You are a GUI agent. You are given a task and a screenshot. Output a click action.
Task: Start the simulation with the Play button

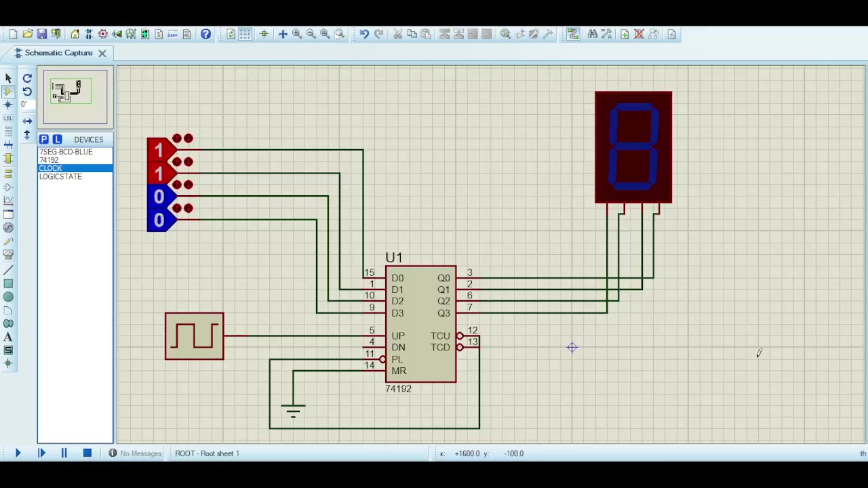click(18, 453)
